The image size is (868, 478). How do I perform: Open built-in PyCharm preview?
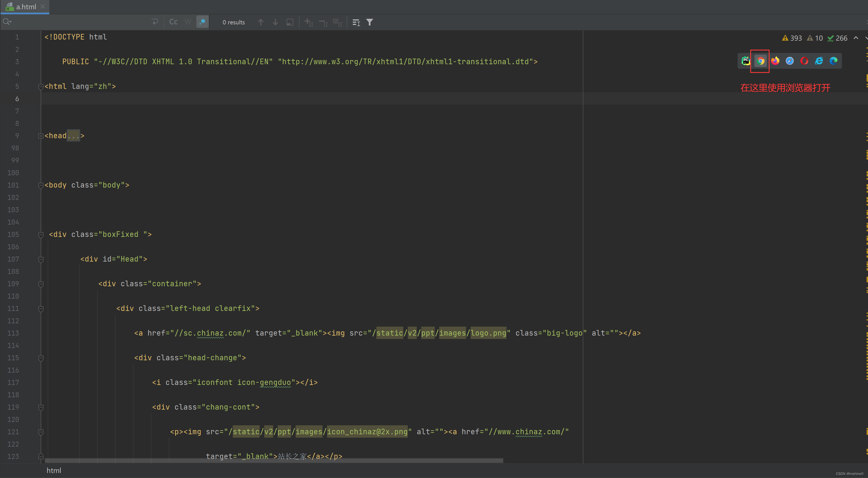(746, 61)
